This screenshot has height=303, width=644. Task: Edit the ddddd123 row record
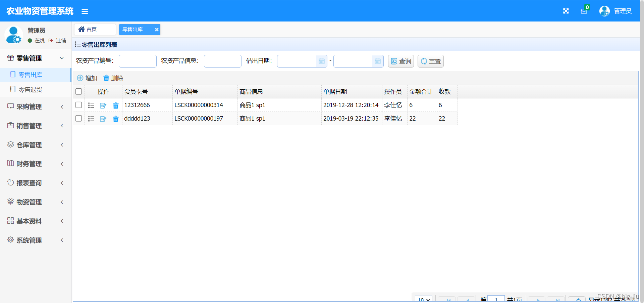tap(103, 119)
